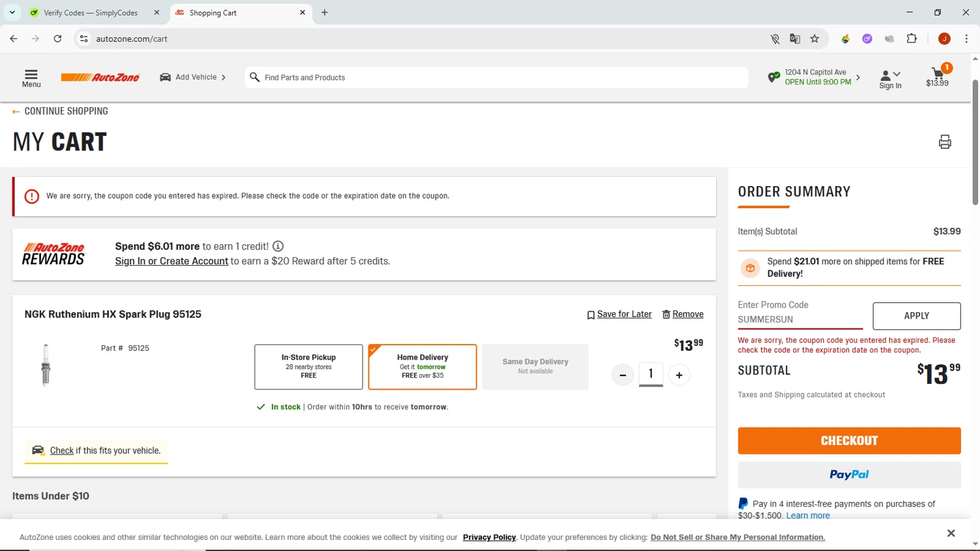This screenshot has height=551, width=980.
Task: Open Chrome three-dot menu
Action: 966,39
